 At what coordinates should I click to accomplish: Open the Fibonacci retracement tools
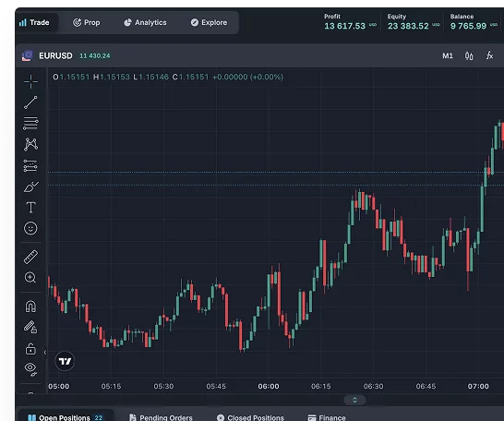(x=30, y=123)
